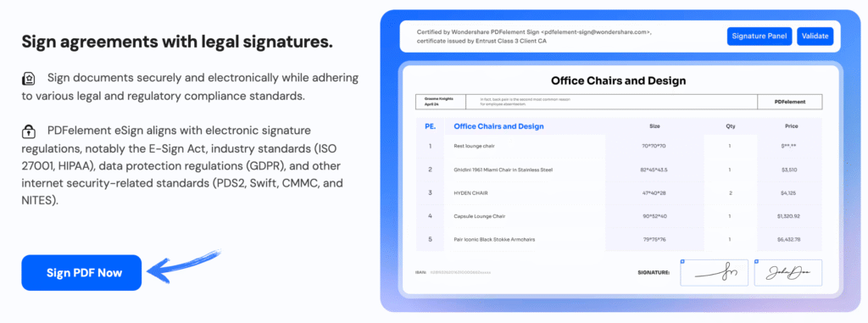Screen dimensions: 868x323
Task: Click the 70*70*70 size value
Action: click(x=654, y=146)
